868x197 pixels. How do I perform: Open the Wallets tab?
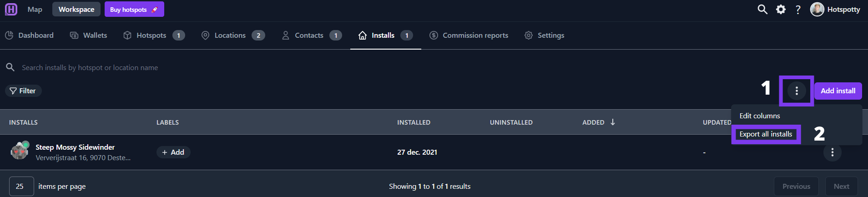[x=88, y=35]
